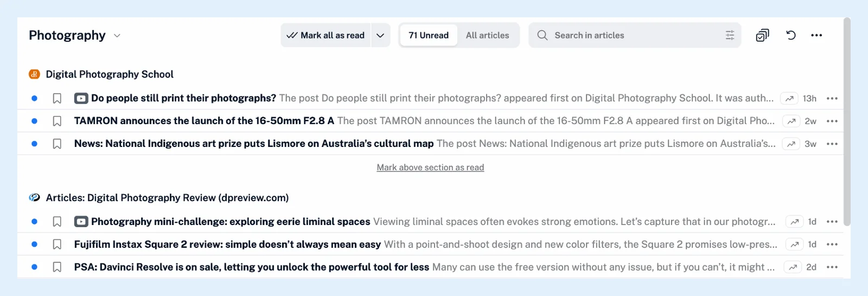
Task: Open Mark all as read dropdown arrow
Action: pos(380,35)
